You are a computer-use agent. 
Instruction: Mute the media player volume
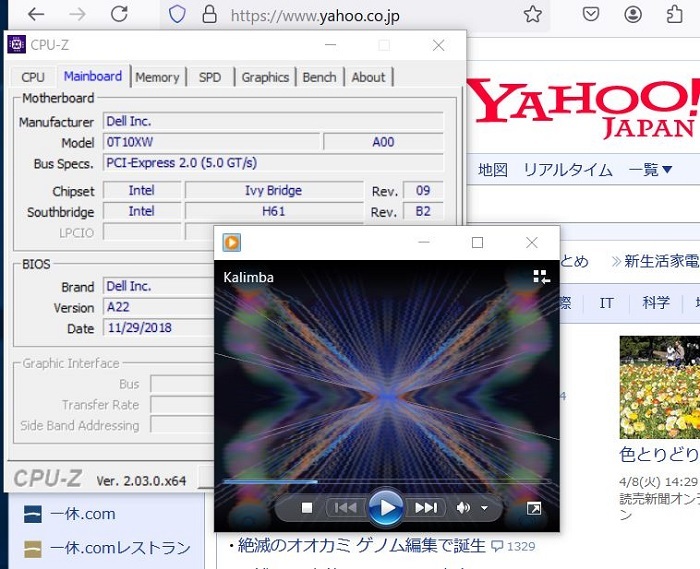tap(463, 508)
